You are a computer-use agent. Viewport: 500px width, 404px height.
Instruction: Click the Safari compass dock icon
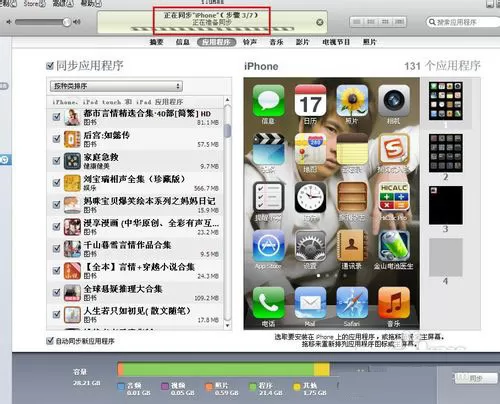click(x=352, y=303)
